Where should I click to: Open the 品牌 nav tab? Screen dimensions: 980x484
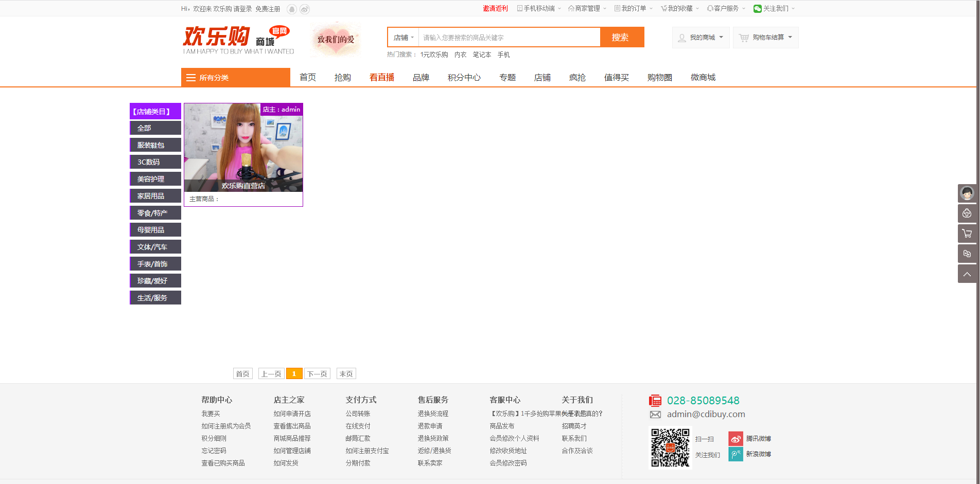coord(421,78)
